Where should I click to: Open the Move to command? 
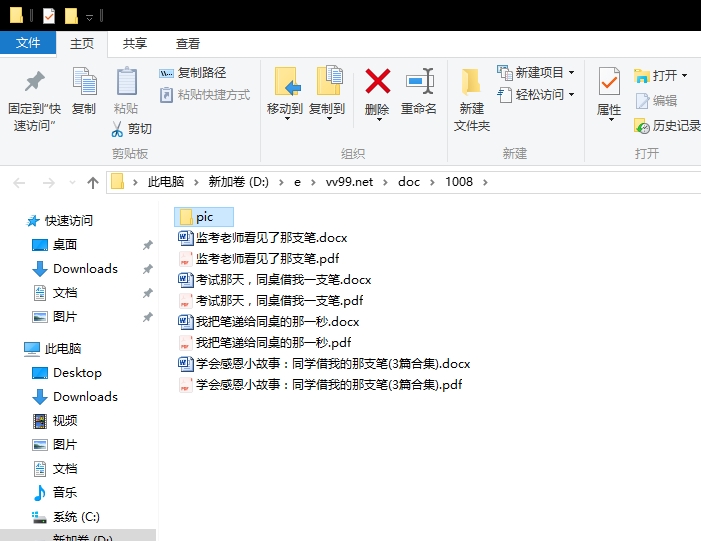pos(285,93)
